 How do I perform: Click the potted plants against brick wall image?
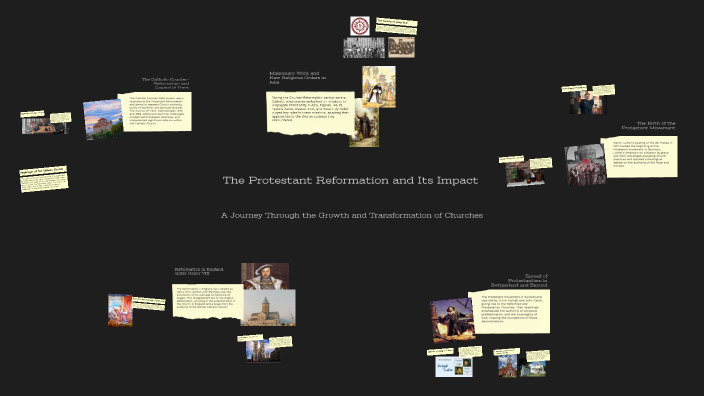click(525, 173)
